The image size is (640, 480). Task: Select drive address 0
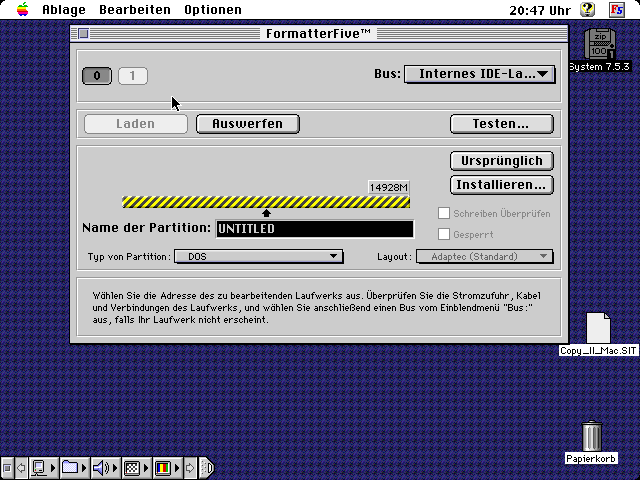pyautogui.click(x=97, y=75)
